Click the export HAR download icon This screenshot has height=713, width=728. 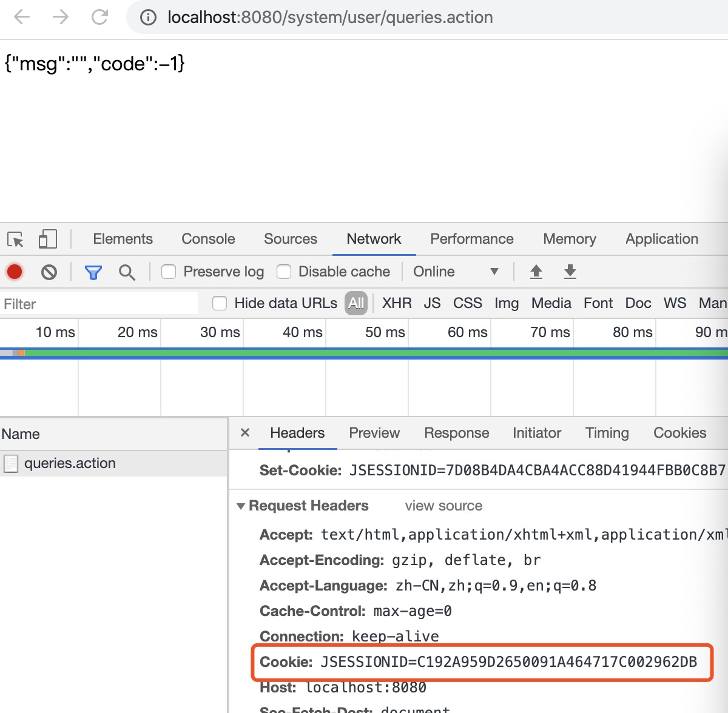tap(570, 272)
